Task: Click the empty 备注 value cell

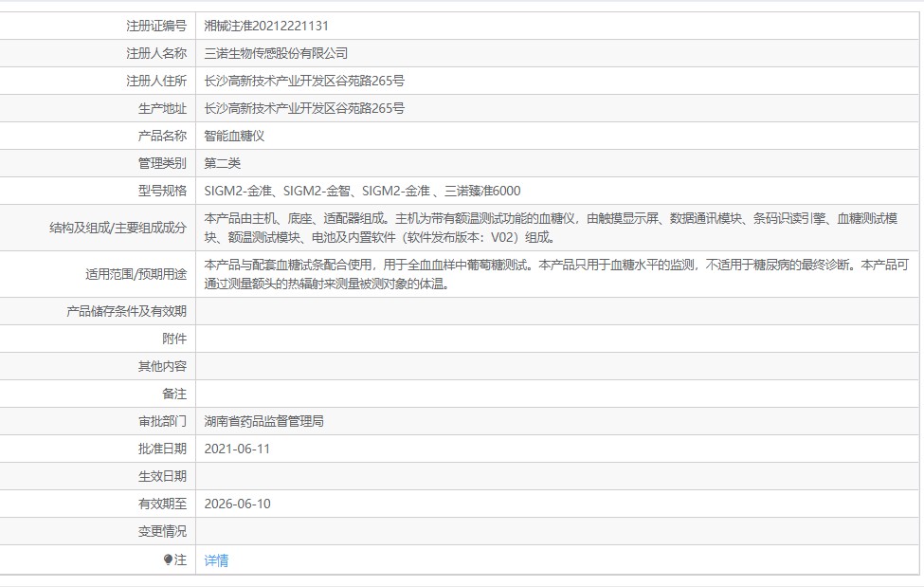Action: pos(557,394)
